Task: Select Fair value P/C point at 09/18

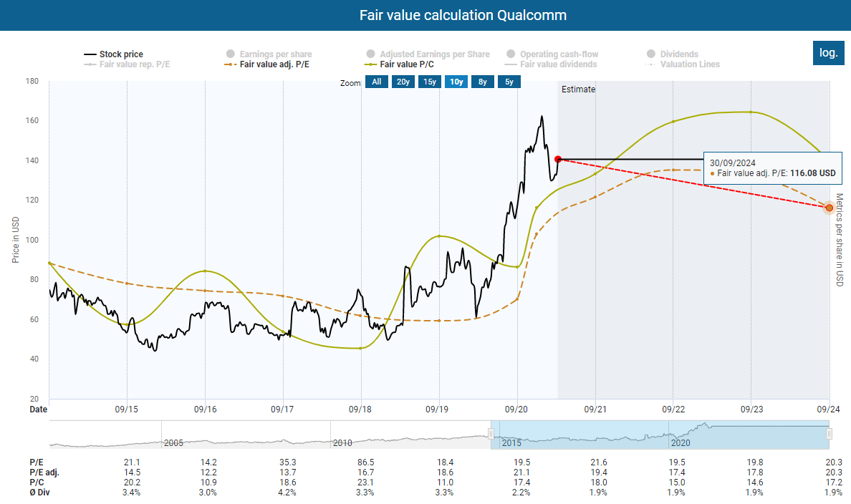Action: (x=361, y=349)
